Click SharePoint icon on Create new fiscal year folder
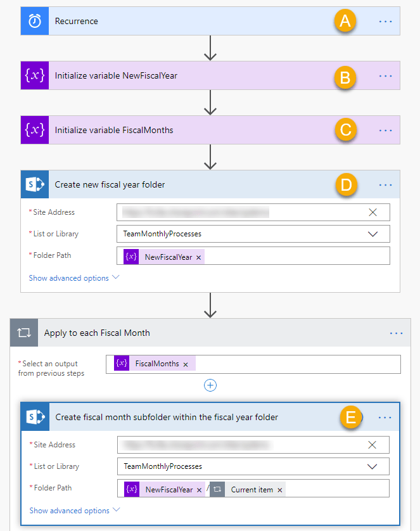420x531 pixels. point(34,184)
